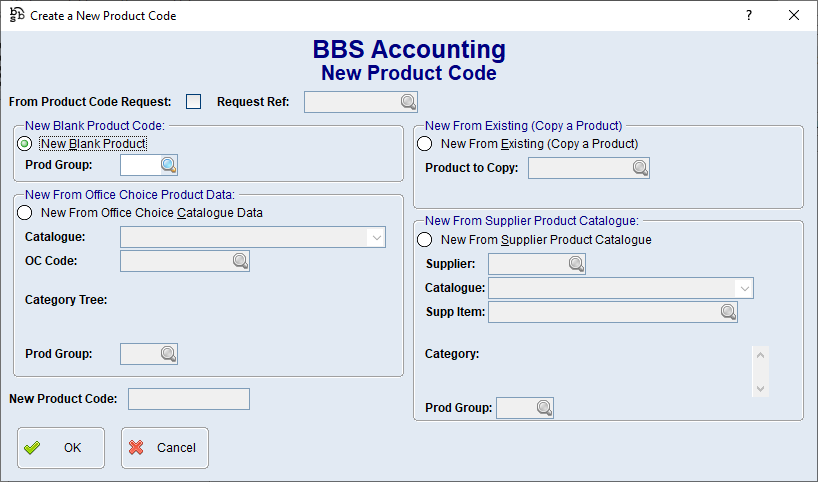Viewport: 818px width, 482px height.
Task: Select the New Blank Product radio button
Action: pyautogui.click(x=25, y=144)
